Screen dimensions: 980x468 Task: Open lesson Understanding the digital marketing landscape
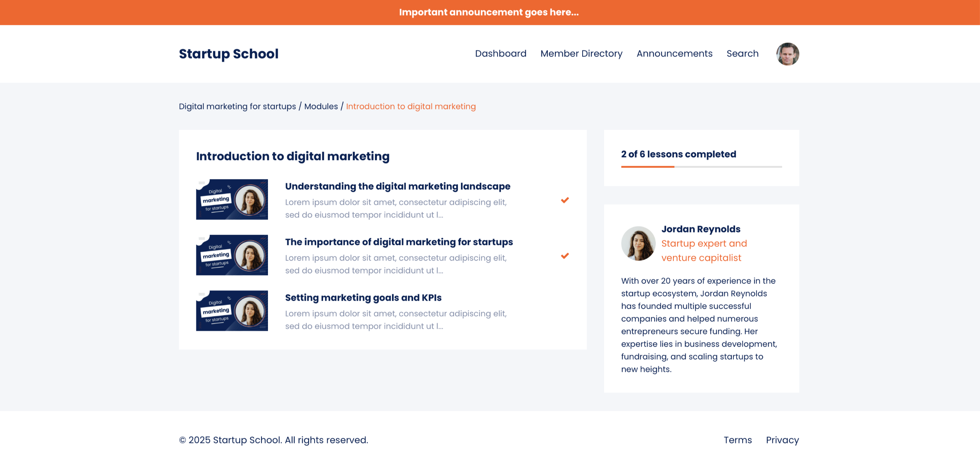[x=397, y=186]
